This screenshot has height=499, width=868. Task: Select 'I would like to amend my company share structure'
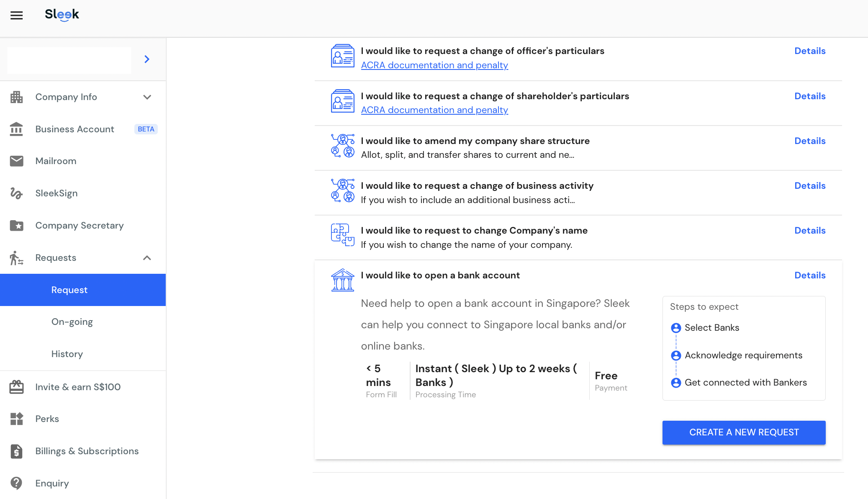(475, 141)
